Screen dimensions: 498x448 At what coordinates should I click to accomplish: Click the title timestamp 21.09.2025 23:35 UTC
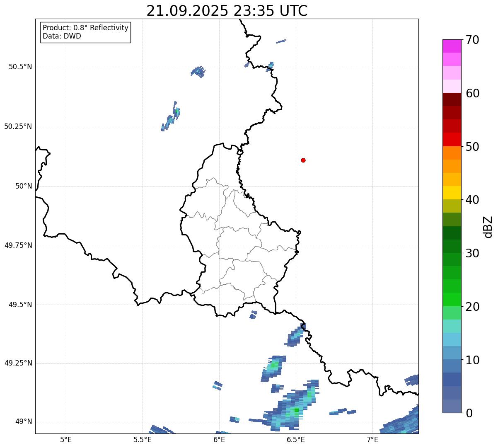[227, 11]
